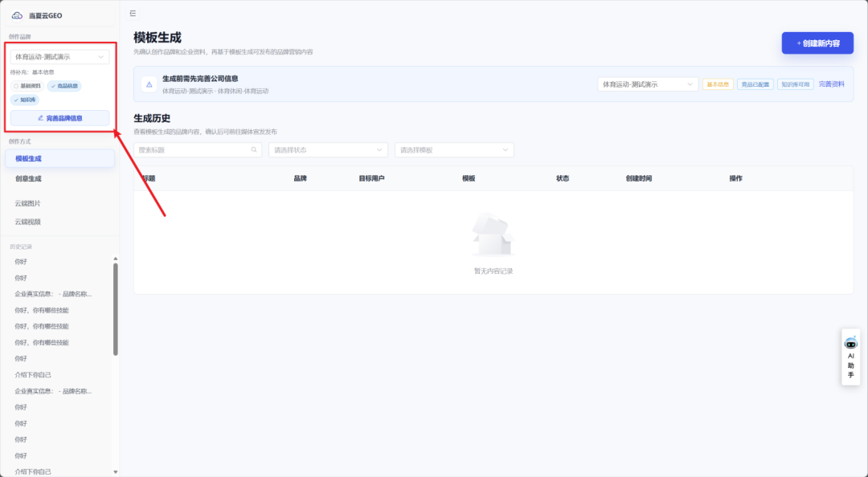
Task: Click the 模板 column header
Action: tap(469, 179)
